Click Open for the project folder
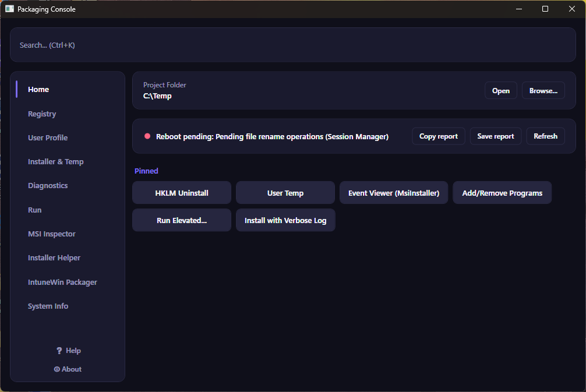Screen dimensions: 586x392 tap(501, 90)
